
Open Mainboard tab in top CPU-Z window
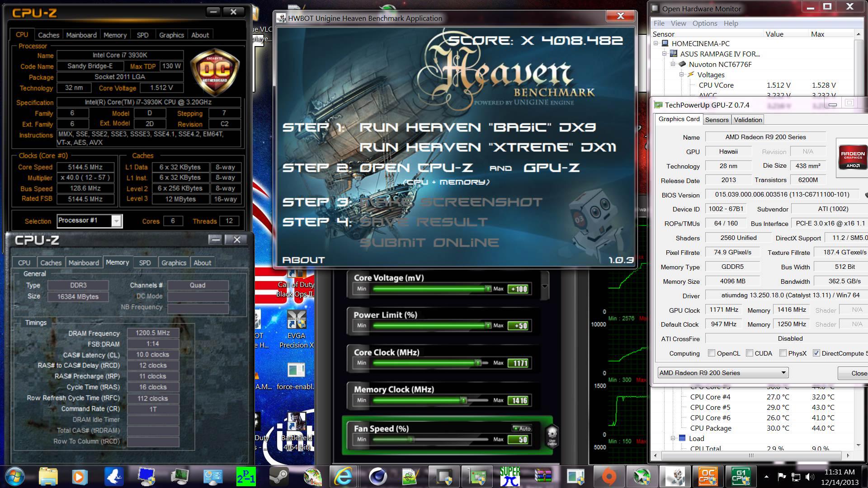tap(81, 35)
